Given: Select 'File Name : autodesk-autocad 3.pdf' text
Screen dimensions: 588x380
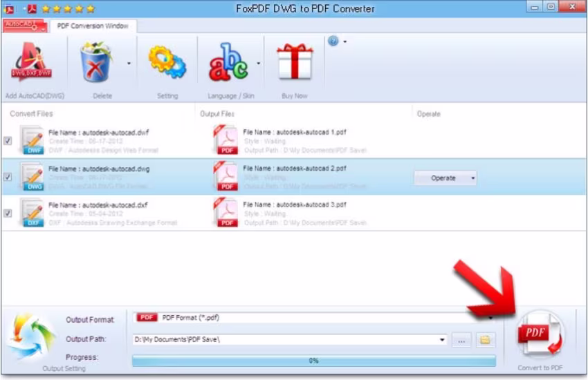Looking at the screenshot, I should click(x=295, y=205).
